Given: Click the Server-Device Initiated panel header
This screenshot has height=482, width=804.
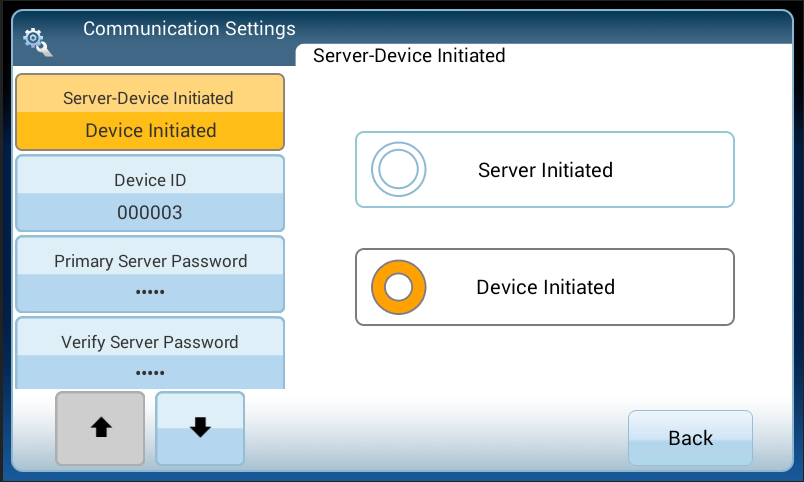Looking at the screenshot, I should [x=409, y=56].
